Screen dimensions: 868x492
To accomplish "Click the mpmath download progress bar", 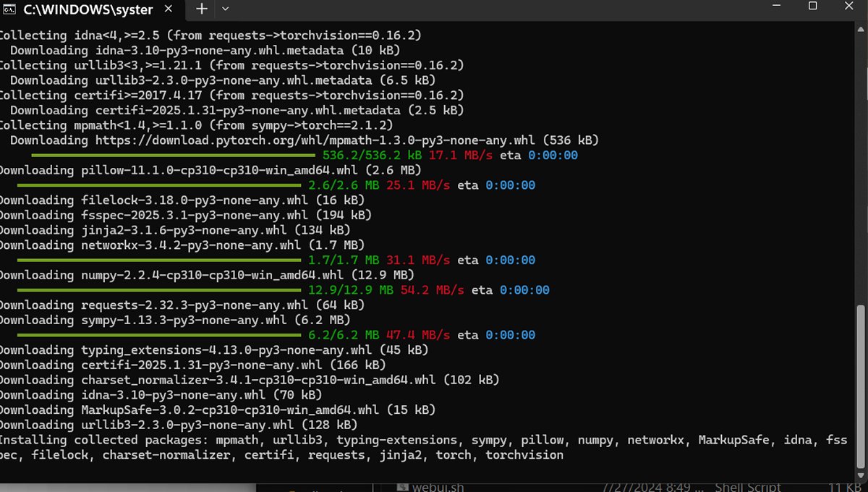I will pos(174,155).
